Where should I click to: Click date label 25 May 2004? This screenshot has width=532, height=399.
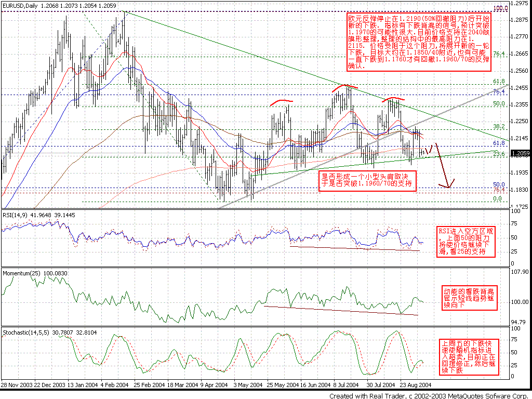(x=283, y=385)
